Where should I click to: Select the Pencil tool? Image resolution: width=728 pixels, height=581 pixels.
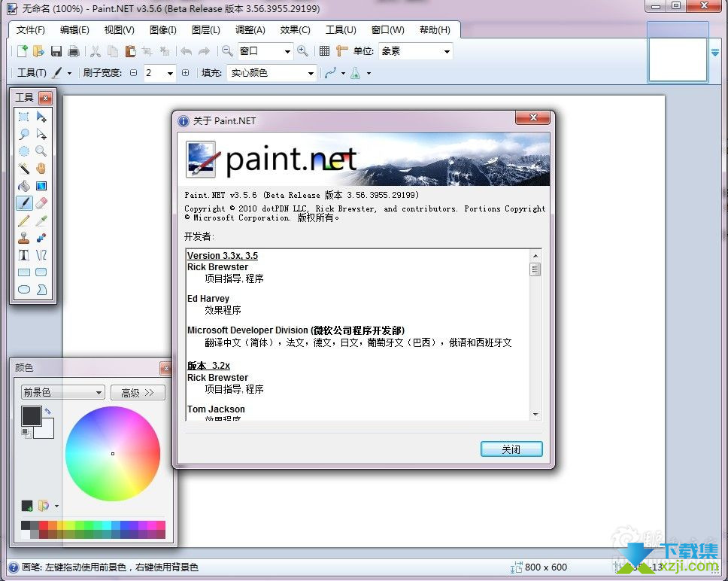[x=23, y=221]
